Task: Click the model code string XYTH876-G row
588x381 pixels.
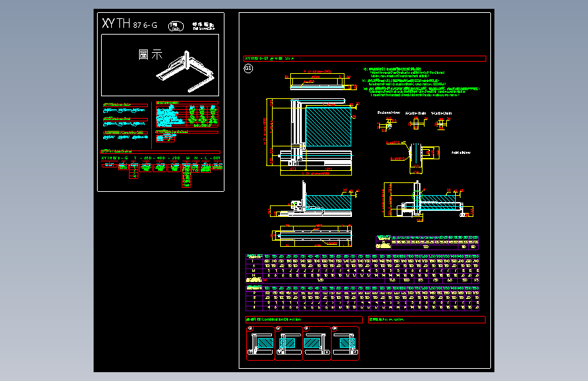Action: [x=161, y=158]
